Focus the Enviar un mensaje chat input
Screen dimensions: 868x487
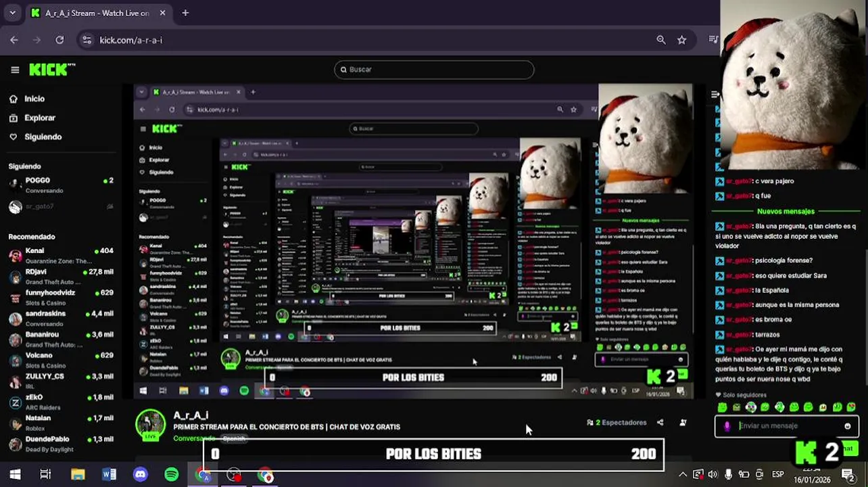(x=786, y=426)
